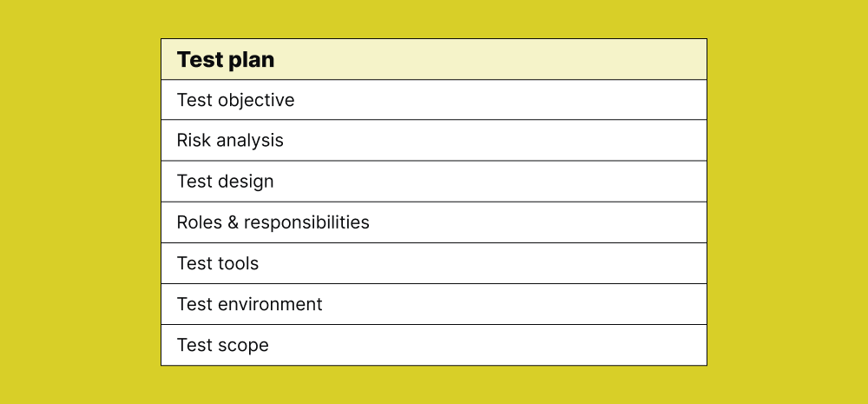Click the word "objective"
868x404 pixels.
coord(256,101)
